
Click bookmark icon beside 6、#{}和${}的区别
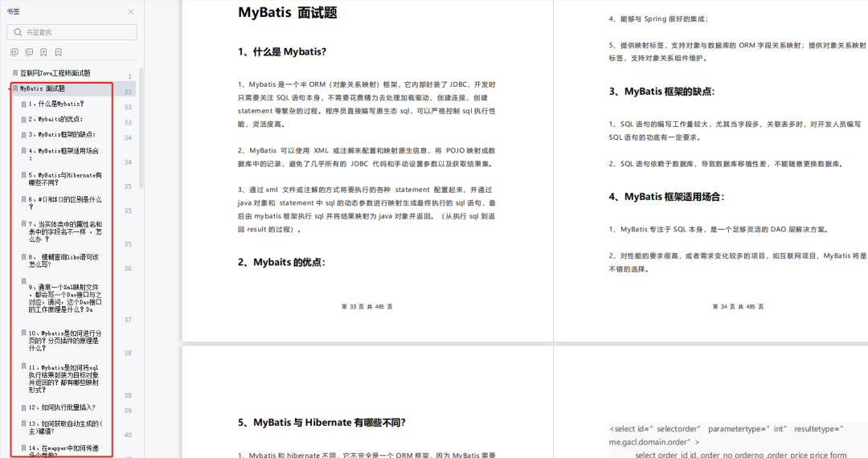[x=24, y=200]
